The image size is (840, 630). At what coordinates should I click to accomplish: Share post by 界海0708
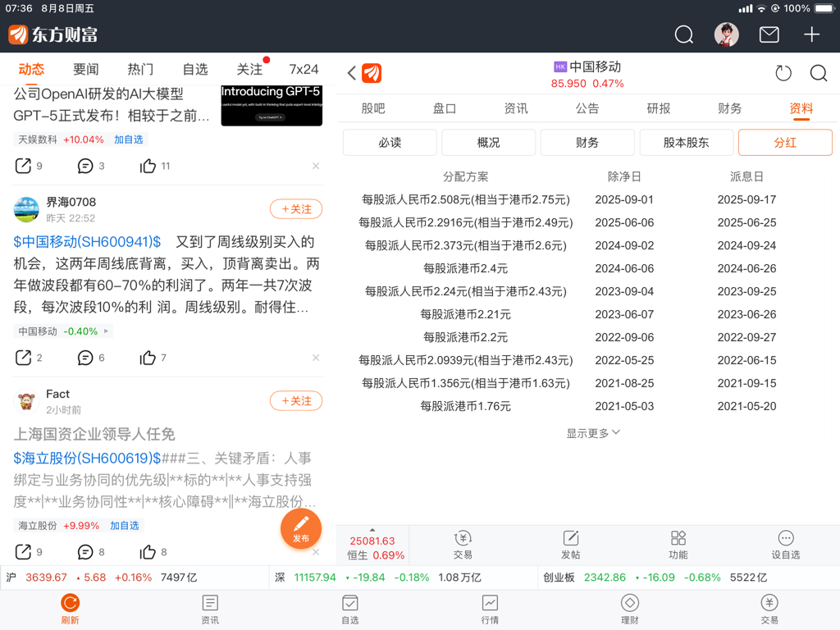(x=23, y=358)
